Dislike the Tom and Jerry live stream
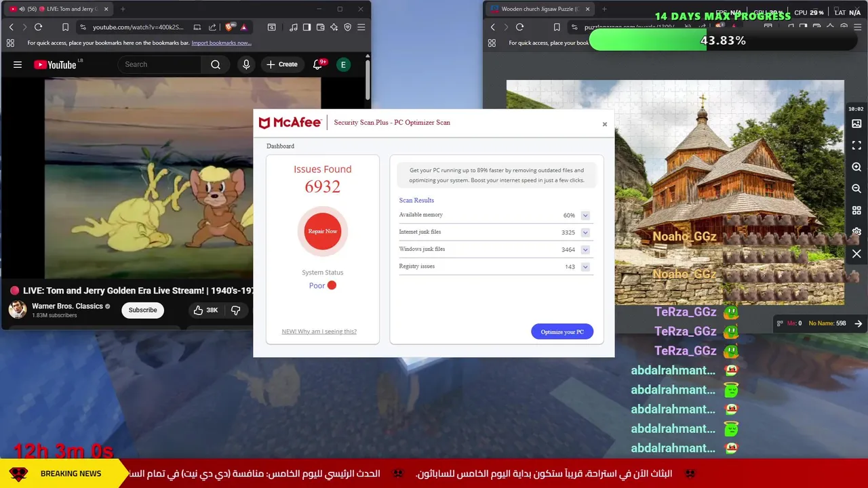Image resolution: width=868 pixels, height=488 pixels. [x=236, y=310]
